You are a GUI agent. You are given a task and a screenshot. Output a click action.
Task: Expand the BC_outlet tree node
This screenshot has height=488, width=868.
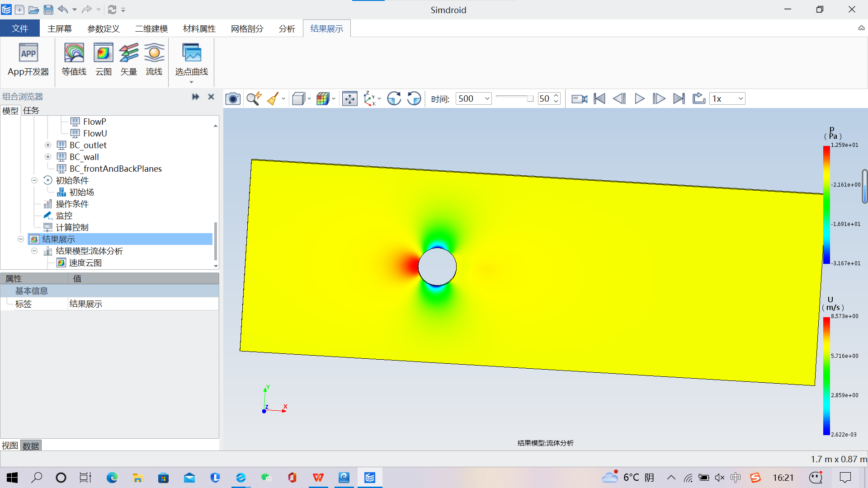(x=48, y=145)
